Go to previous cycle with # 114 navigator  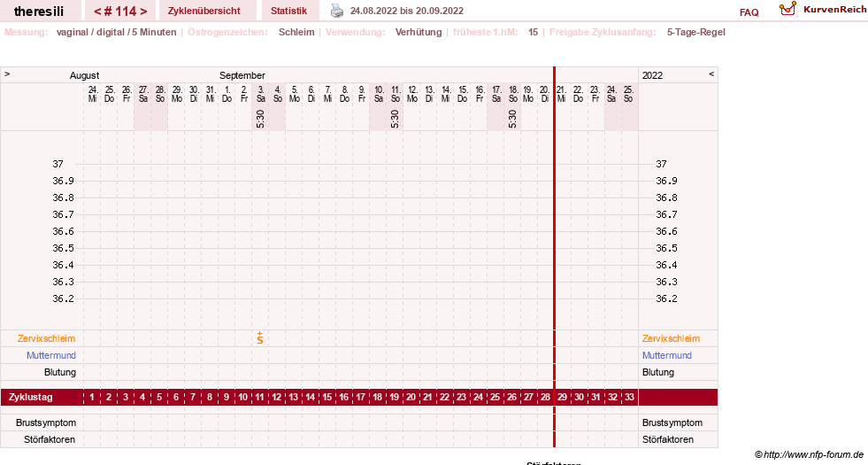pos(98,12)
